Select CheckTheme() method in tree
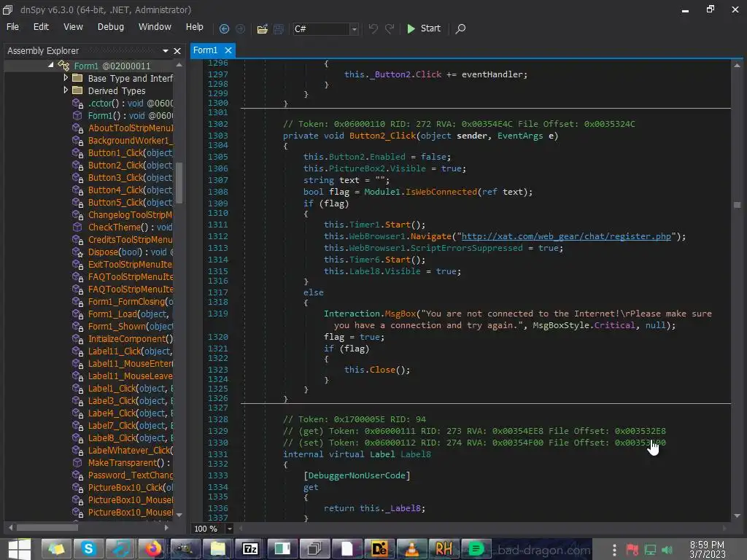Image resolution: width=747 pixels, height=560 pixels. 130,227
